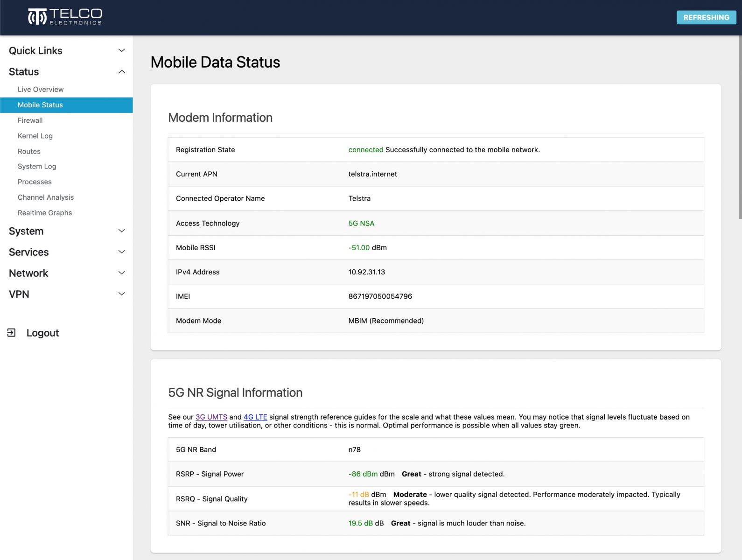This screenshot has width=742, height=560.
Task: Expand the Quick Links section chevron
Action: click(x=122, y=50)
